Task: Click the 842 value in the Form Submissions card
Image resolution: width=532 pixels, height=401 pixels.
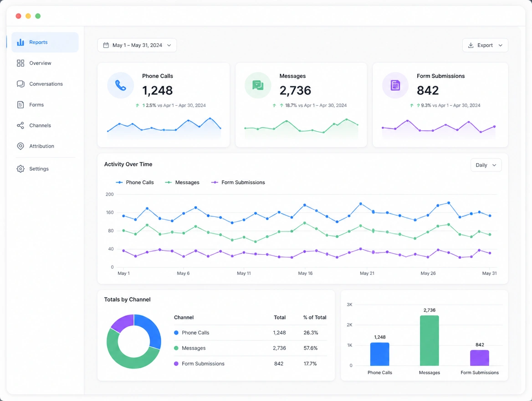Action: coord(428,91)
